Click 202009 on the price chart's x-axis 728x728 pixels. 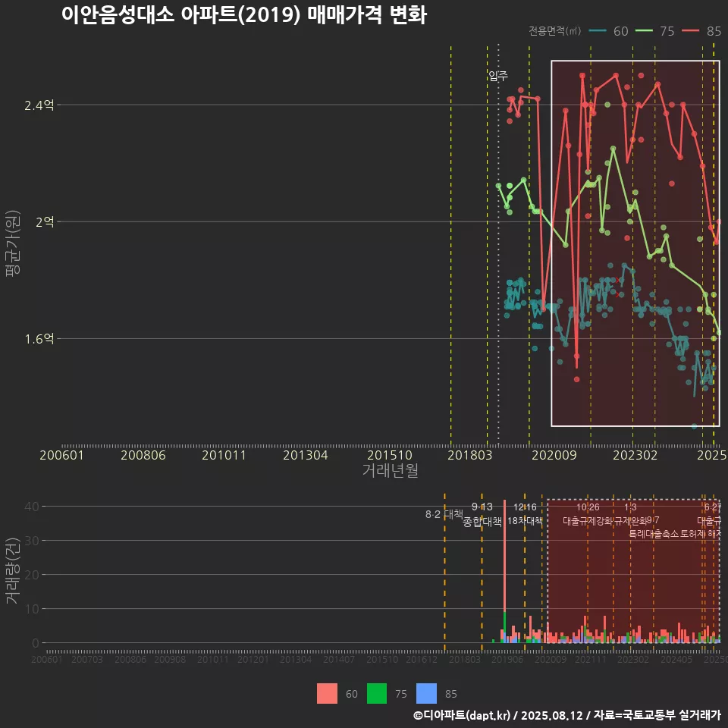(554, 455)
